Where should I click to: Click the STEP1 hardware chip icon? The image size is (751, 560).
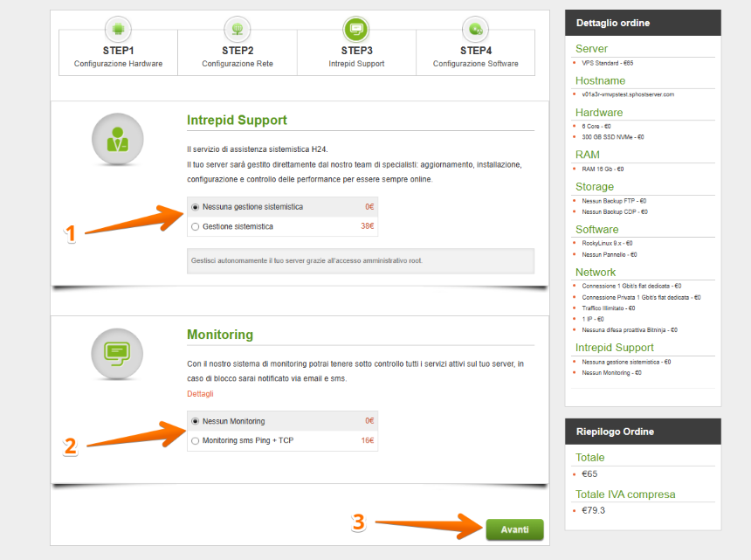118,29
